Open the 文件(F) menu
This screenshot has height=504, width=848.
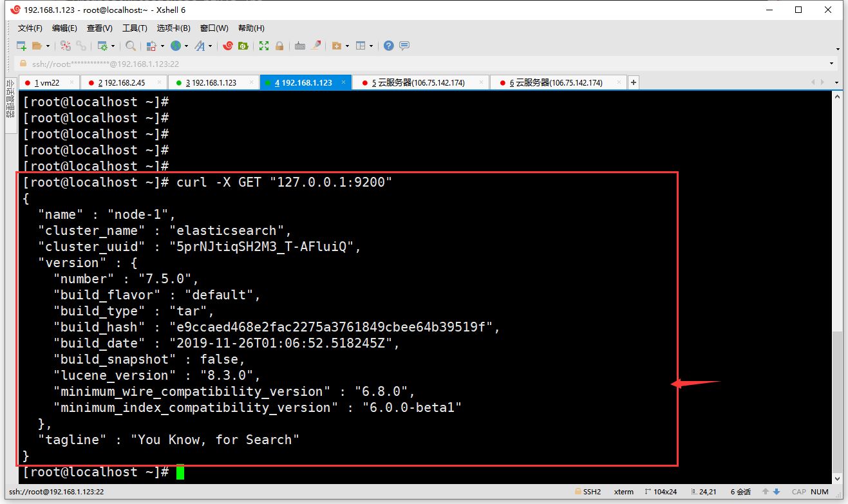coord(30,28)
